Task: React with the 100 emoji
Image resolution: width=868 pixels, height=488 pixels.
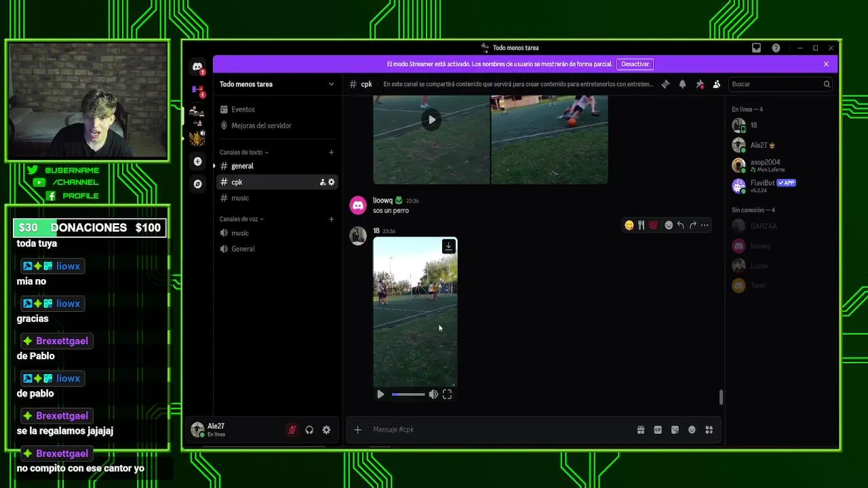Action: 653,225
